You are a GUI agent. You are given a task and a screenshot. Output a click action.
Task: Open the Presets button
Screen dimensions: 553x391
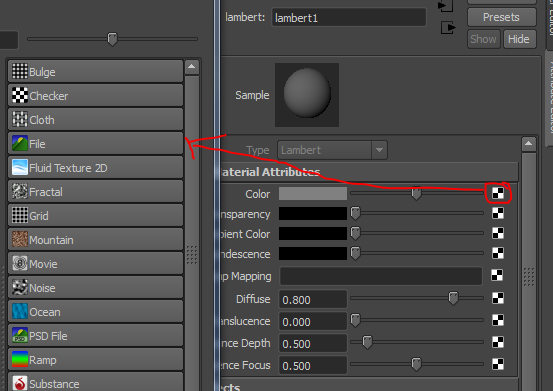click(x=501, y=17)
